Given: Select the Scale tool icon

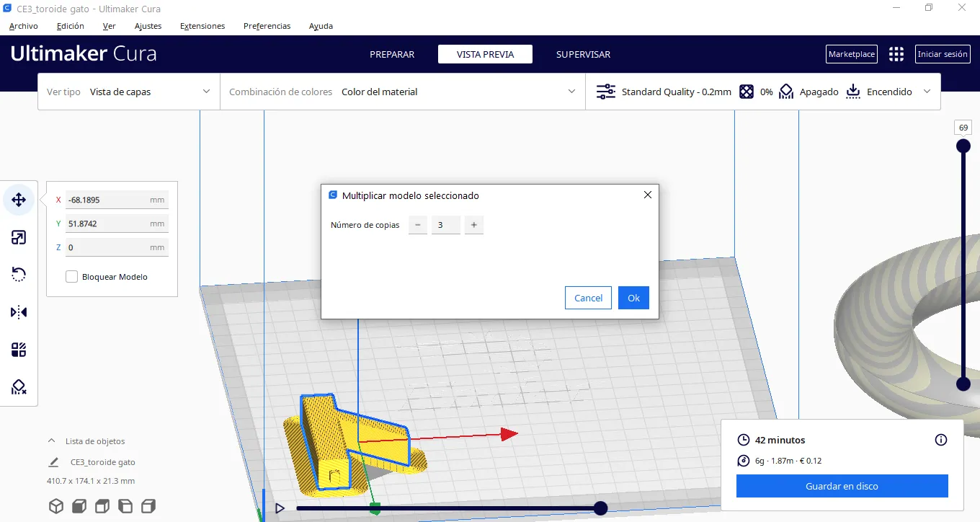Looking at the screenshot, I should pos(19,237).
